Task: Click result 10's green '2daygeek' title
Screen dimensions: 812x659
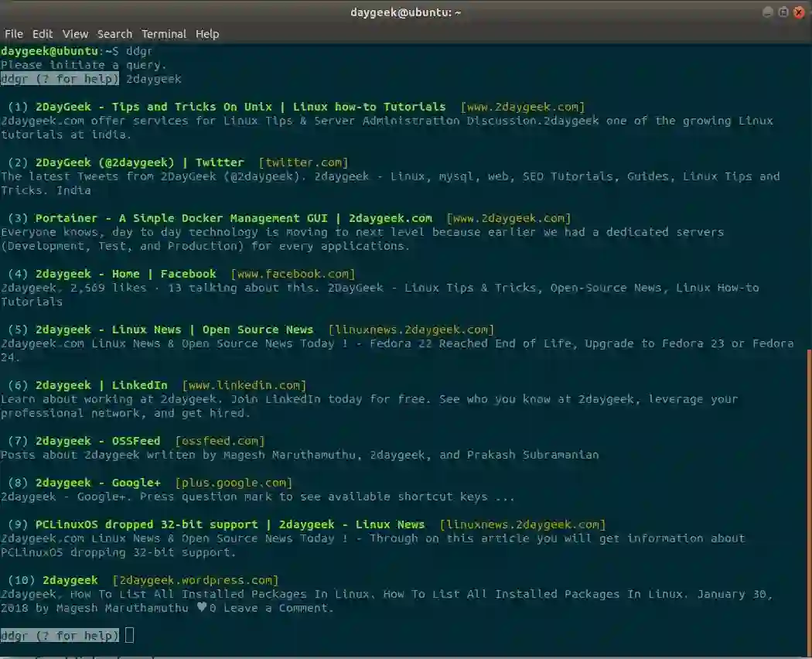Action: (x=70, y=580)
